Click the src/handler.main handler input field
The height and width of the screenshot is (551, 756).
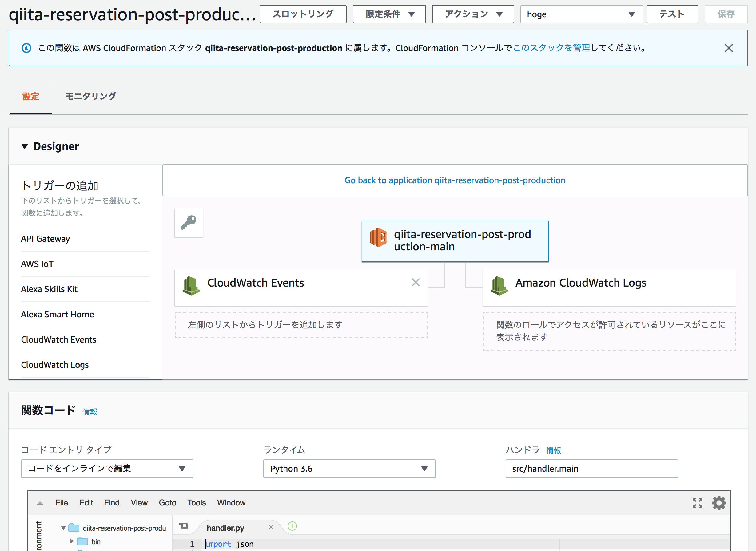[x=591, y=469]
